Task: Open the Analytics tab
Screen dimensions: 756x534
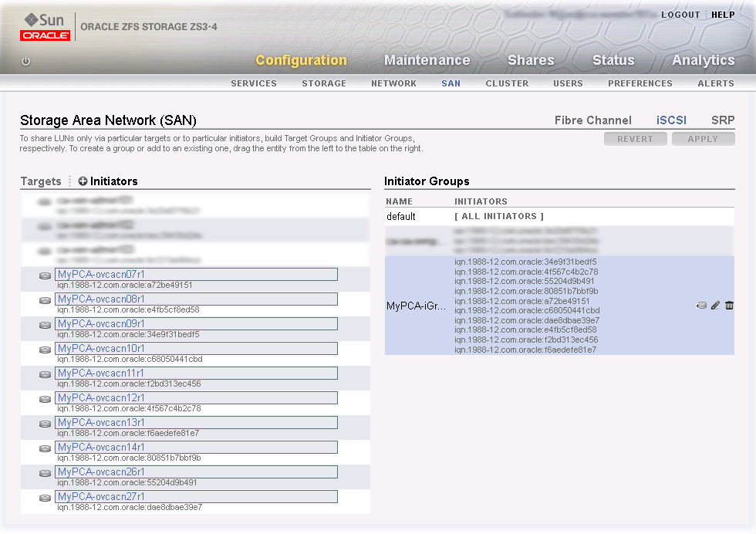Action: [702, 59]
